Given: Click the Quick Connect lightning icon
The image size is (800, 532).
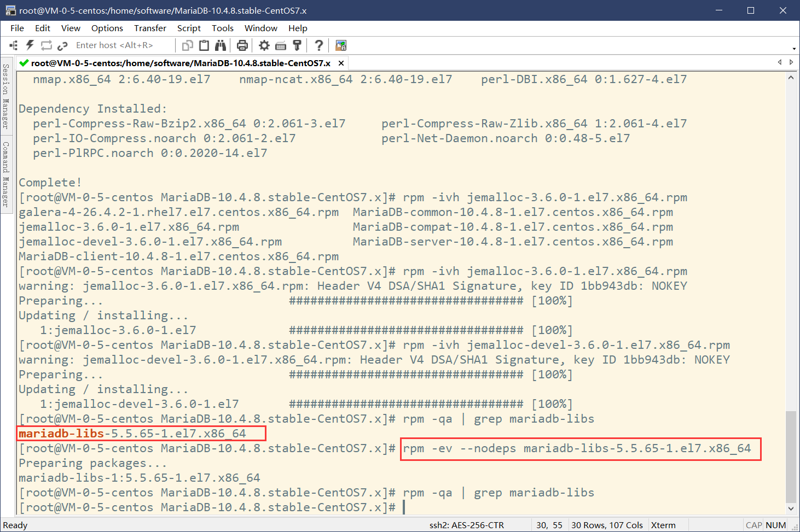Looking at the screenshot, I should 30,45.
